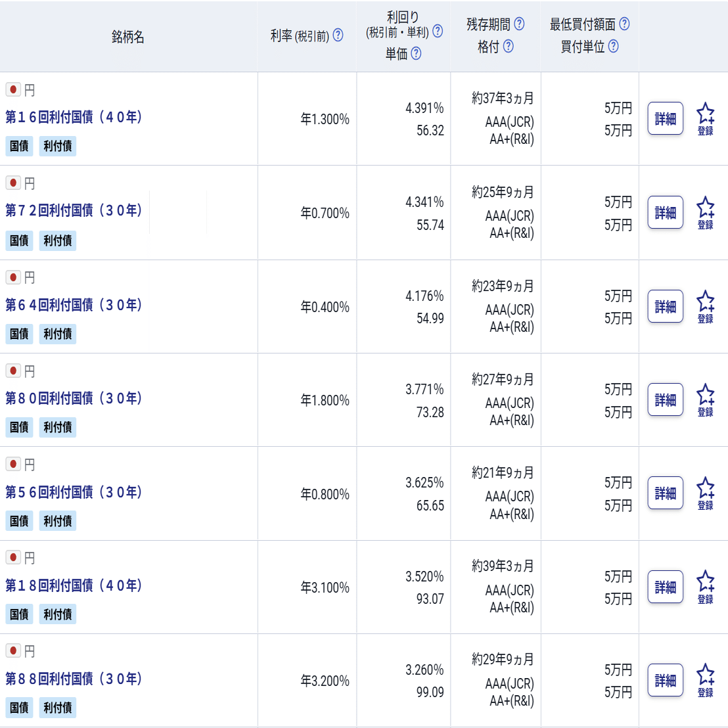The image size is (728, 728).
Task: Click 国債 tag under 第80回利付国債
Action: (19, 427)
